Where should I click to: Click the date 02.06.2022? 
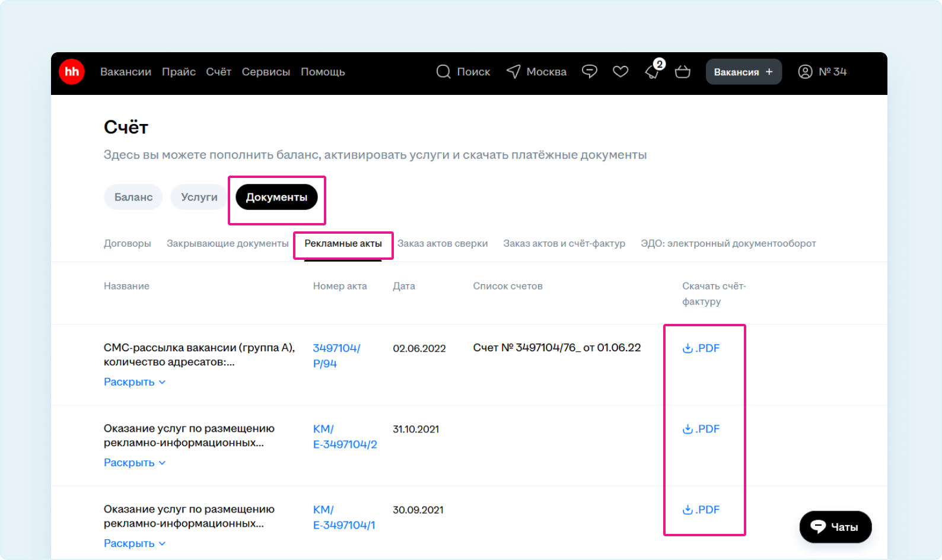[419, 348]
